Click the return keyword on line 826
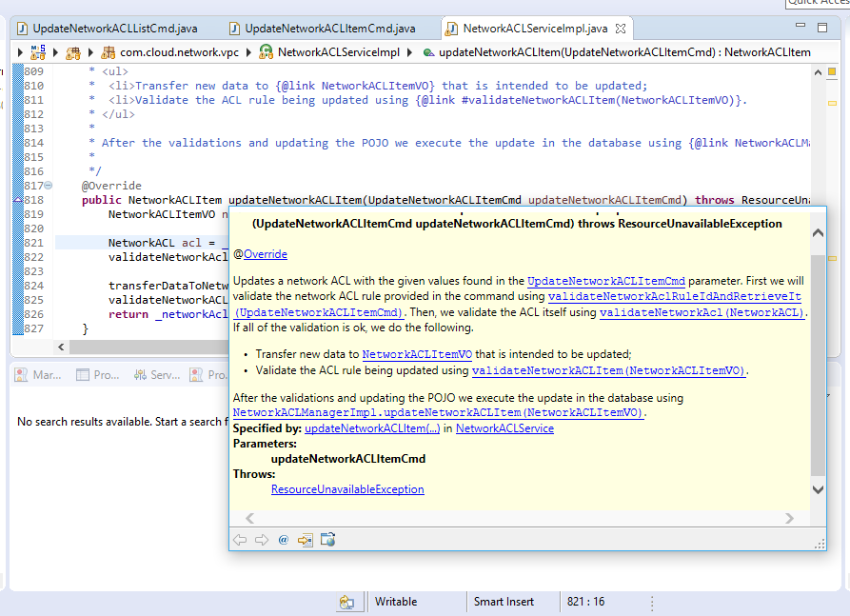 click(128, 314)
